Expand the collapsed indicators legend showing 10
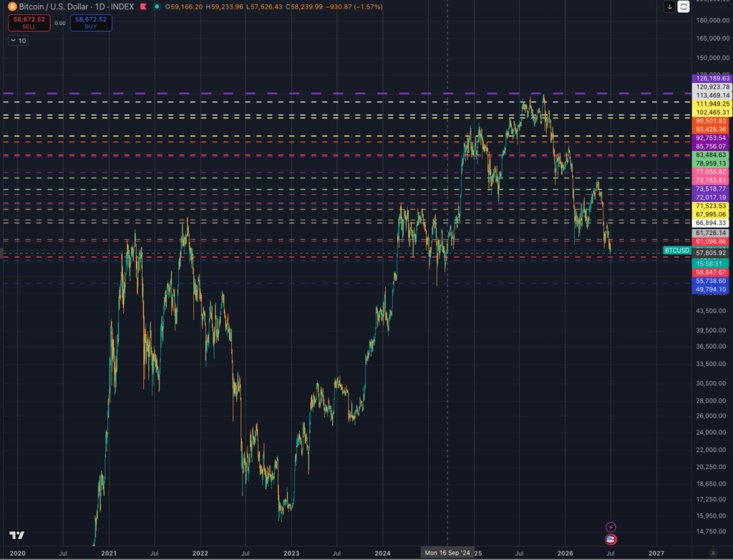The height and width of the screenshot is (560, 733). click(x=18, y=41)
